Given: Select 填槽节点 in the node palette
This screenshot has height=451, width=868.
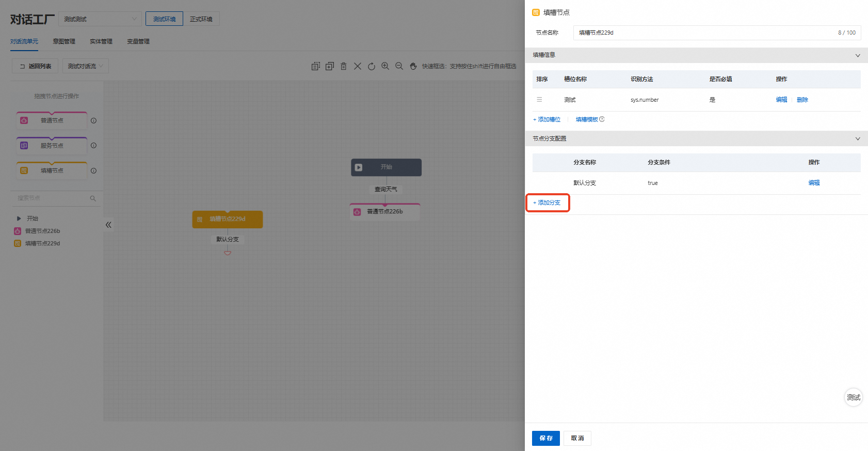Looking at the screenshot, I should pyautogui.click(x=52, y=170).
